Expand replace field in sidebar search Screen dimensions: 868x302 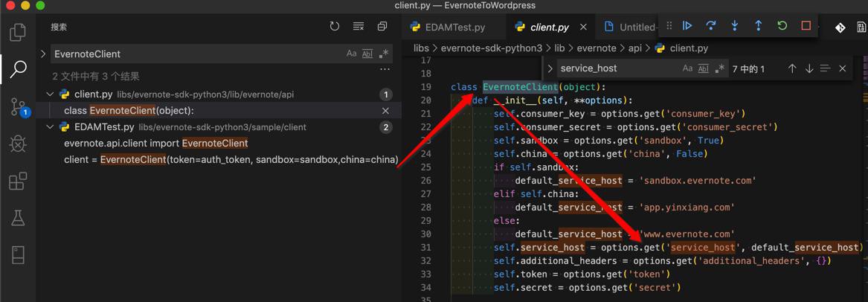click(x=43, y=54)
